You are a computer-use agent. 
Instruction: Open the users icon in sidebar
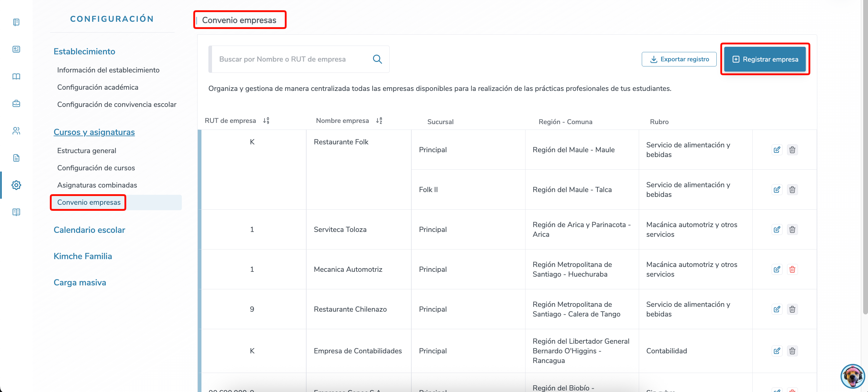pyautogui.click(x=16, y=131)
